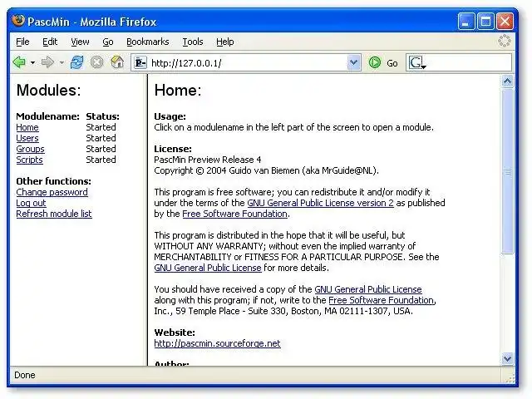Open the Bookmarks menu

click(148, 42)
